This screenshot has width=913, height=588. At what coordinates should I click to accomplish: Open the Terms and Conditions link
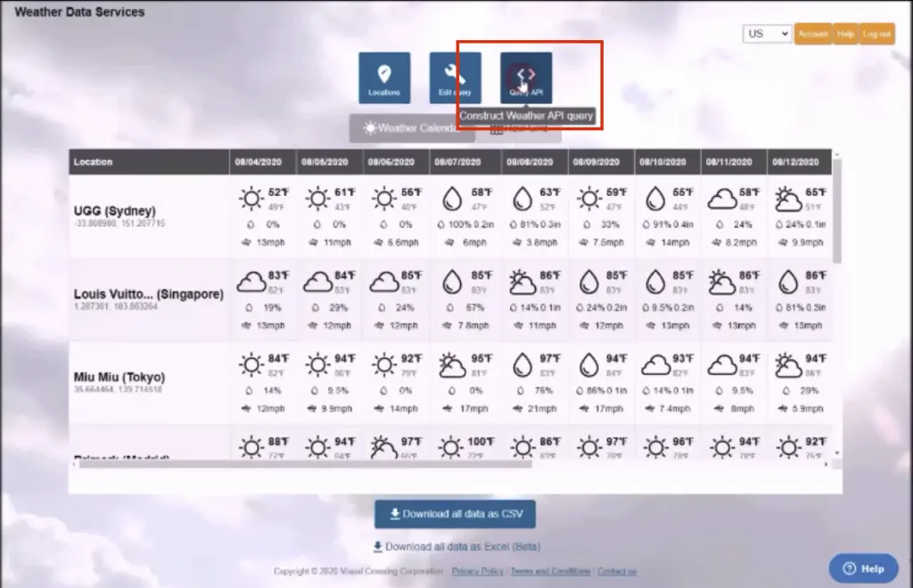pyautogui.click(x=550, y=571)
